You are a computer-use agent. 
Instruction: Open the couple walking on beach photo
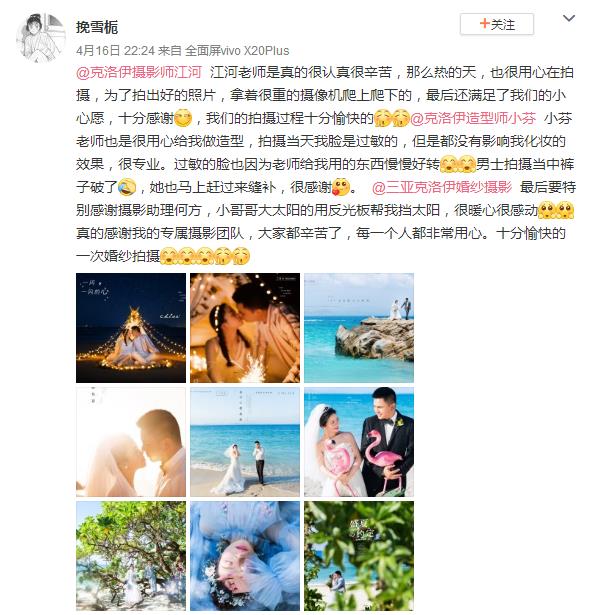pos(245,442)
